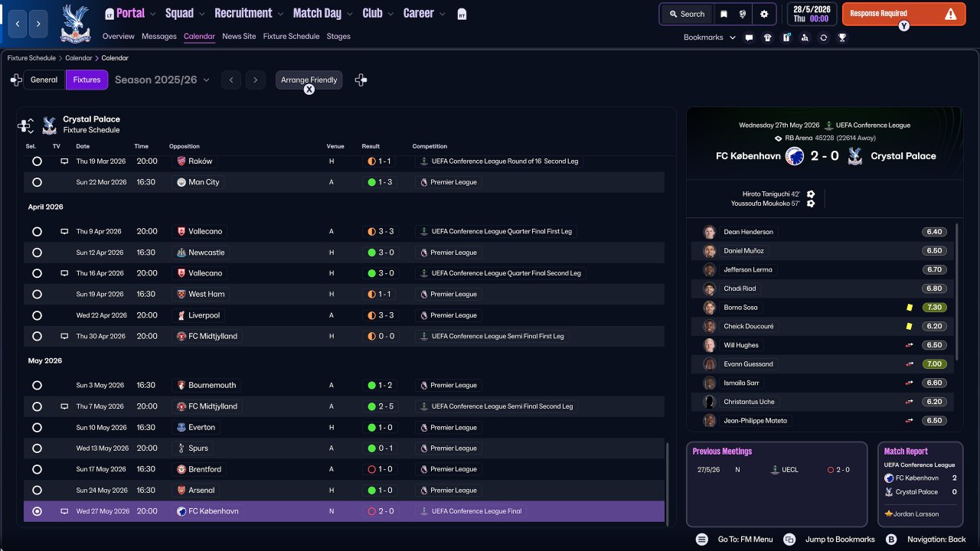Click Cheick Doucouré's yellow card icon
The width and height of the screenshot is (980, 551).
coord(910,326)
